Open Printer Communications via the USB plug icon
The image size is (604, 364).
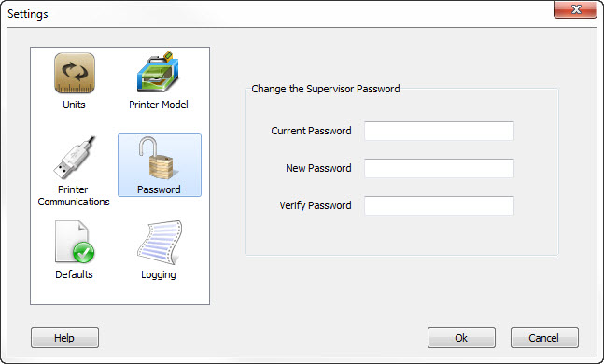75,158
